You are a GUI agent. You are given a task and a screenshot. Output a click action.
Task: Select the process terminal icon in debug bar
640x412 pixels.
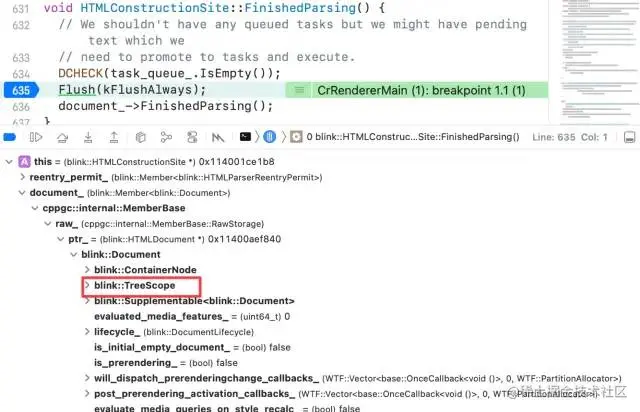(x=245, y=137)
